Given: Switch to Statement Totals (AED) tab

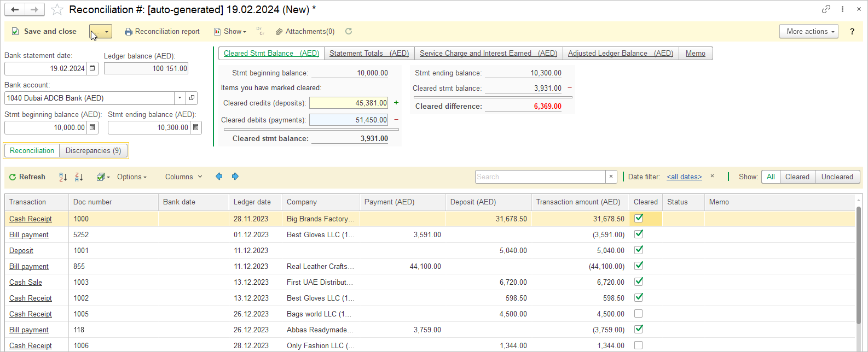Looking at the screenshot, I should 369,53.
